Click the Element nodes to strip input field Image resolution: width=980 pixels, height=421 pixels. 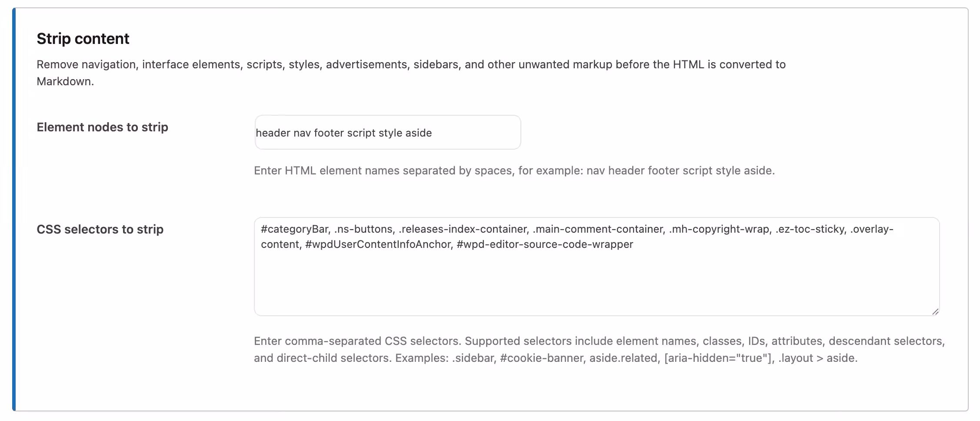pyautogui.click(x=388, y=132)
